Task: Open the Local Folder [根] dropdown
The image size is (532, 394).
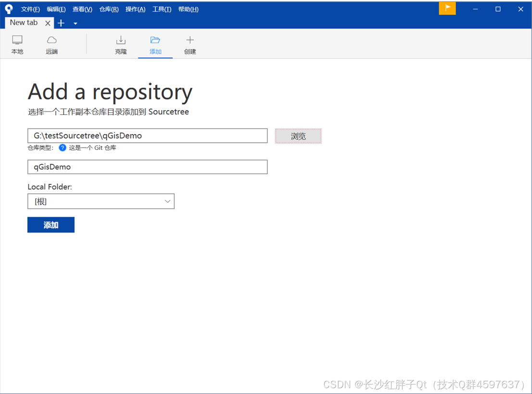Action: 101,201
